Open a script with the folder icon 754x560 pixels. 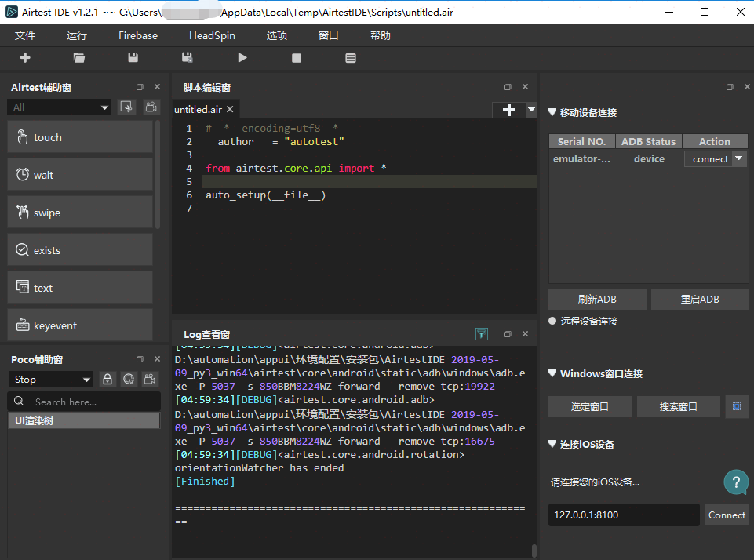pos(78,57)
